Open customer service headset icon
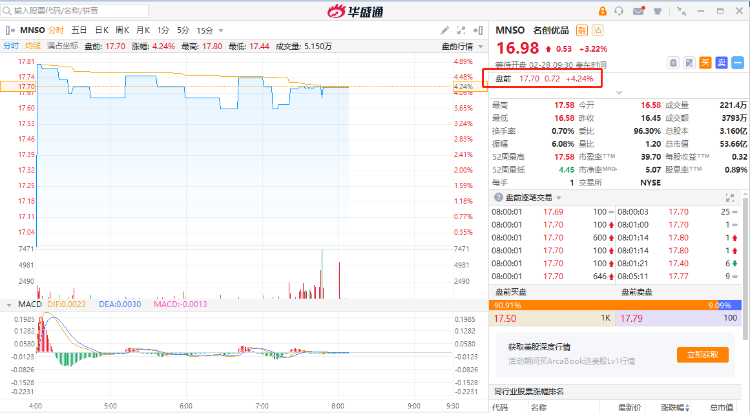Image resolution: width=750 pixels, height=413 pixels. (619, 11)
